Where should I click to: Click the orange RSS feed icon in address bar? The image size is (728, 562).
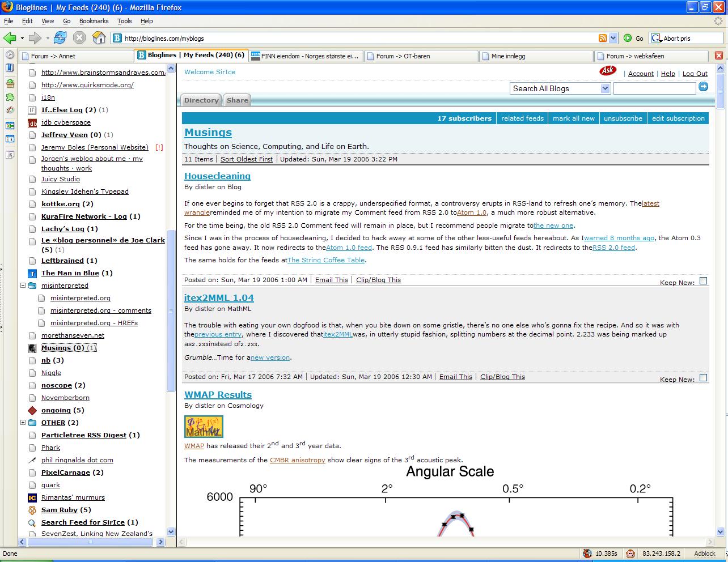pos(603,38)
